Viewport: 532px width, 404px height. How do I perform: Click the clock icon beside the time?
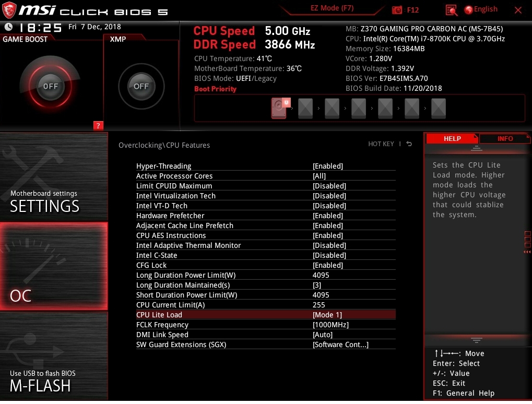[x=8, y=27]
